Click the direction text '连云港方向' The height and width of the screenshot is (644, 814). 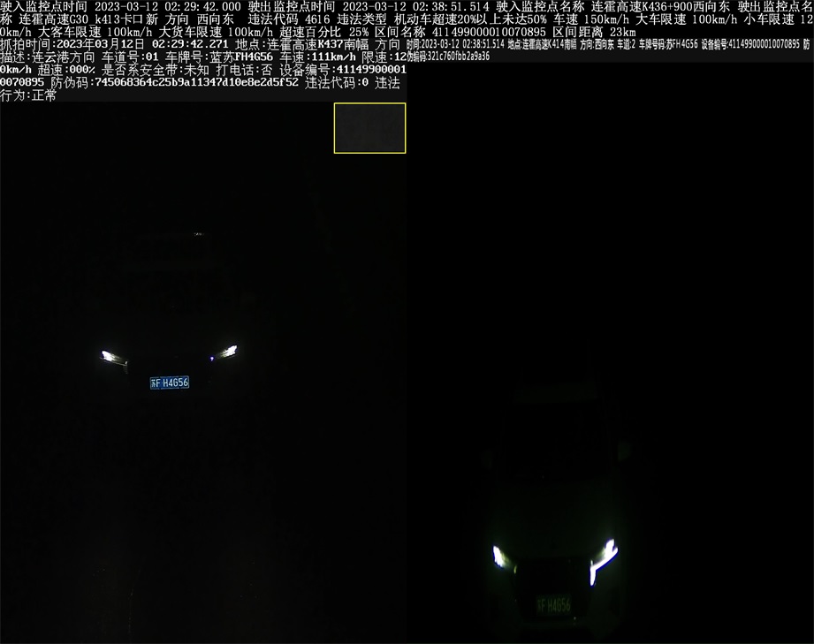click(x=64, y=57)
